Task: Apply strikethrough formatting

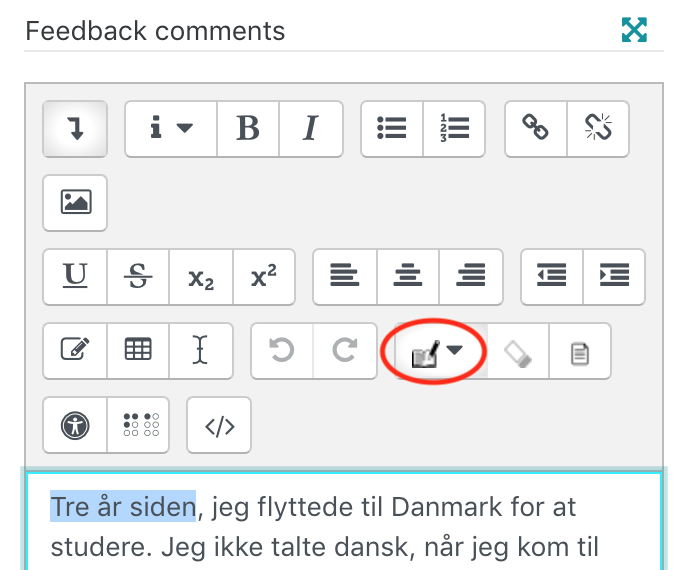Action: point(138,277)
